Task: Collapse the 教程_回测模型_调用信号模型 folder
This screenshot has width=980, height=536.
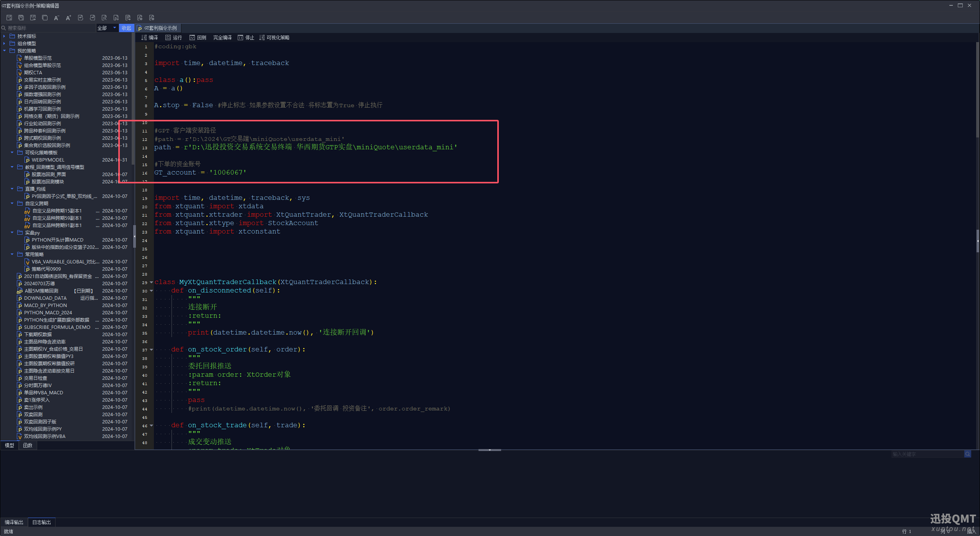Action: tap(12, 167)
